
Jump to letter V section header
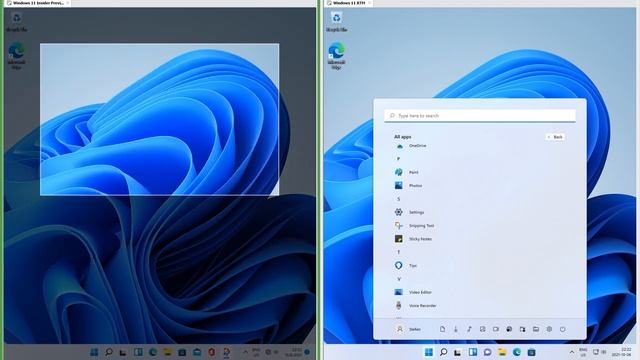coord(399,279)
